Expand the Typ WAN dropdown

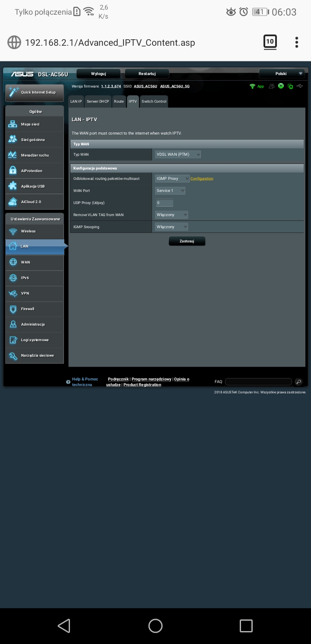pos(178,154)
